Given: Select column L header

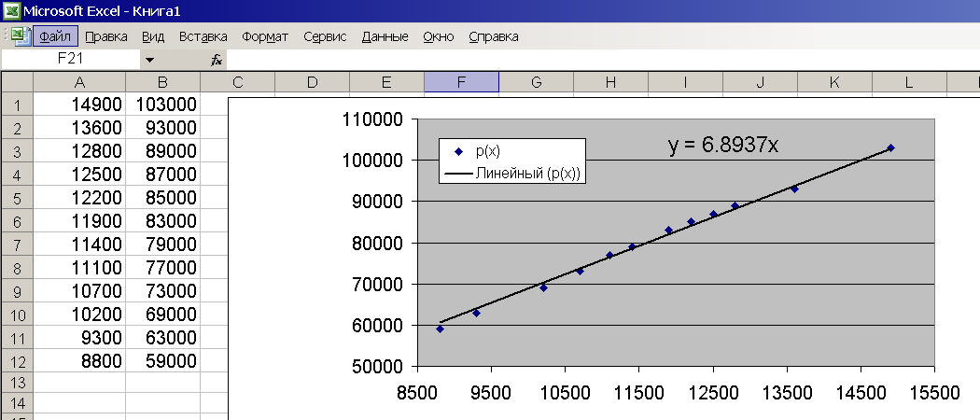Looking at the screenshot, I should [909, 82].
